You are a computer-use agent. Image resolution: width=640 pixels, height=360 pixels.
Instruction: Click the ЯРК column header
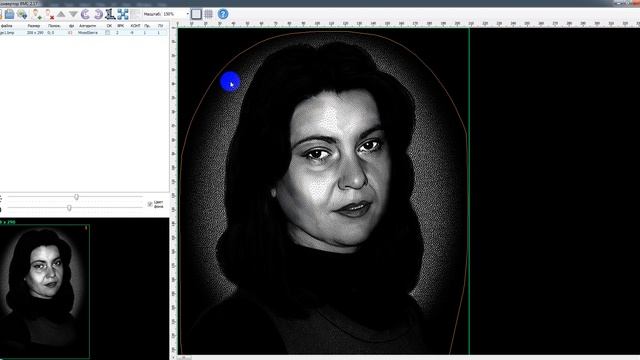click(120, 26)
